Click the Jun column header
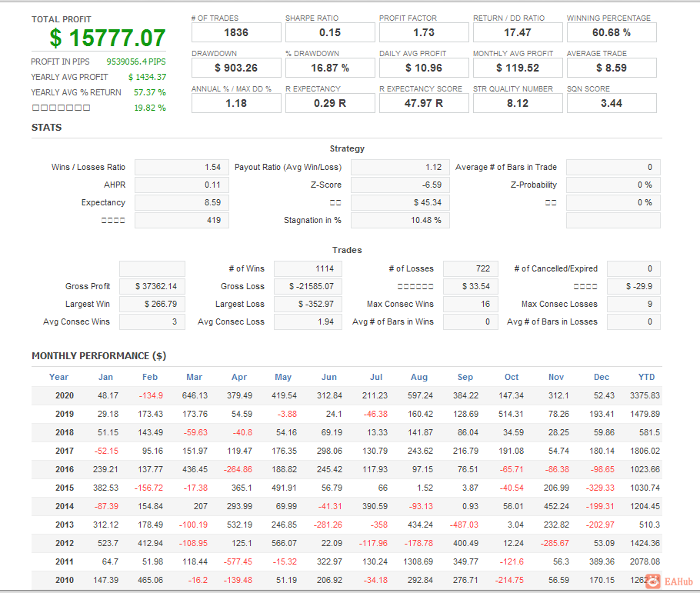The width and height of the screenshot is (700, 593). [x=329, y=377]
